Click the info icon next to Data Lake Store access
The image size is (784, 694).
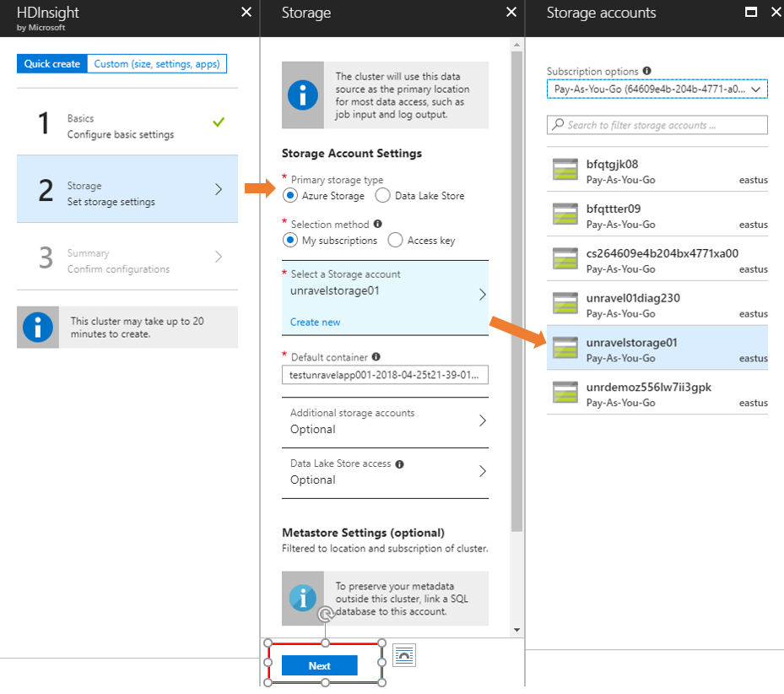click(x=399, y=464)
